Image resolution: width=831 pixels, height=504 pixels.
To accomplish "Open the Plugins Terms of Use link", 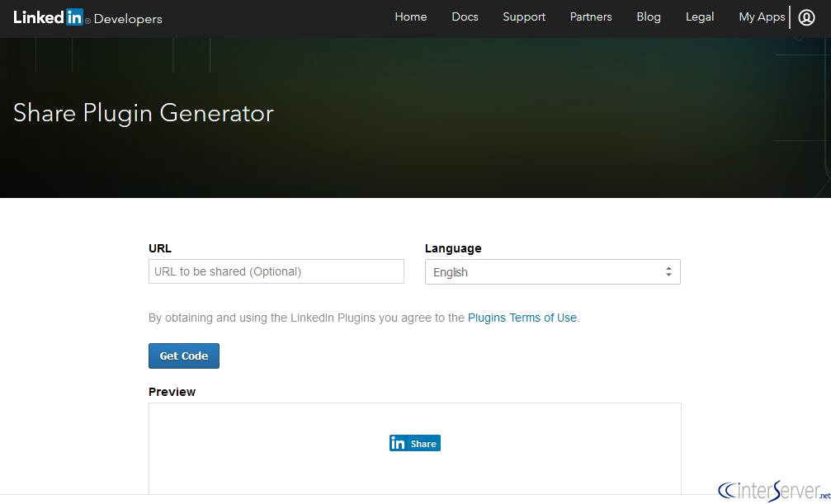I will 522,318.
